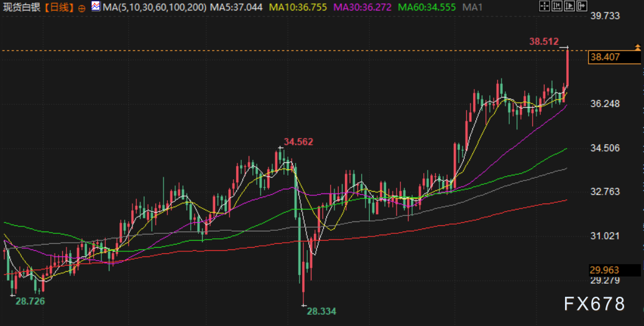
Task: Click the small marker at 38.512 high
Action: pyautogui.click(x=564, y=47)
